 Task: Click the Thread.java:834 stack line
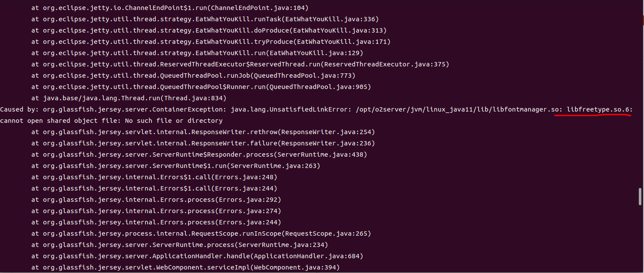(x=129, y=98)
